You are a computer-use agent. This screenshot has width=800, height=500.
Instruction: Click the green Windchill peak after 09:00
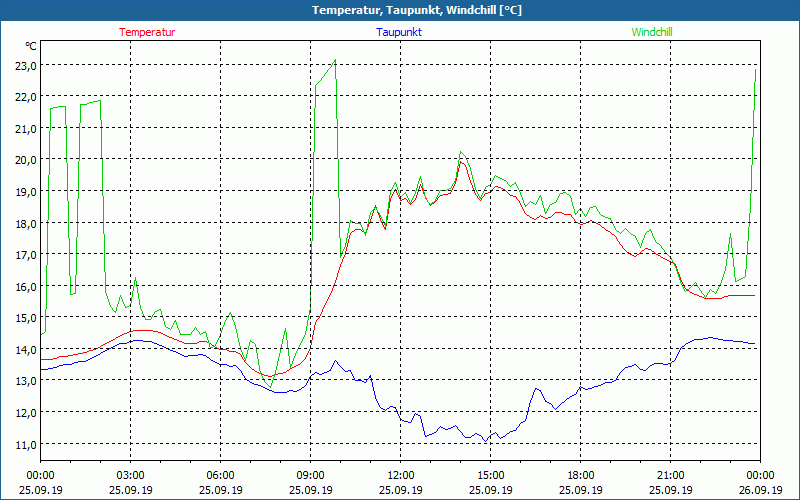click(x=335, y=61)
